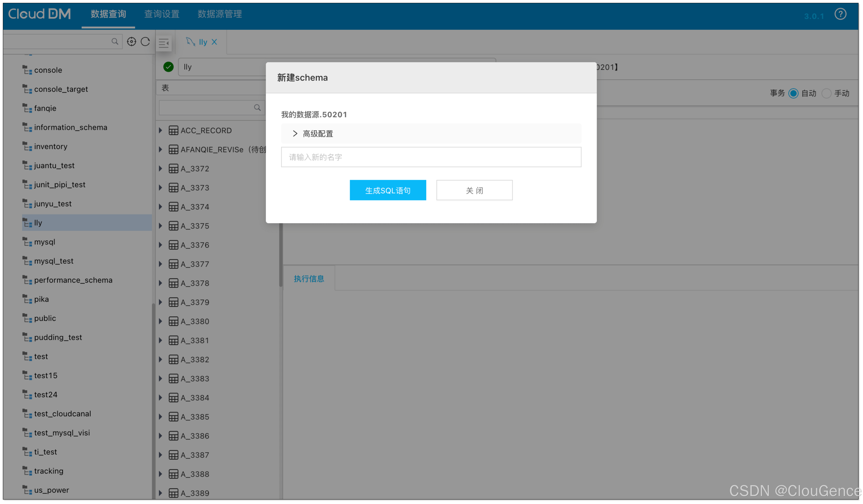Viewport: 863px width, 504px height.
Task: Click the new schema name input field
Action: pos(431,157)
